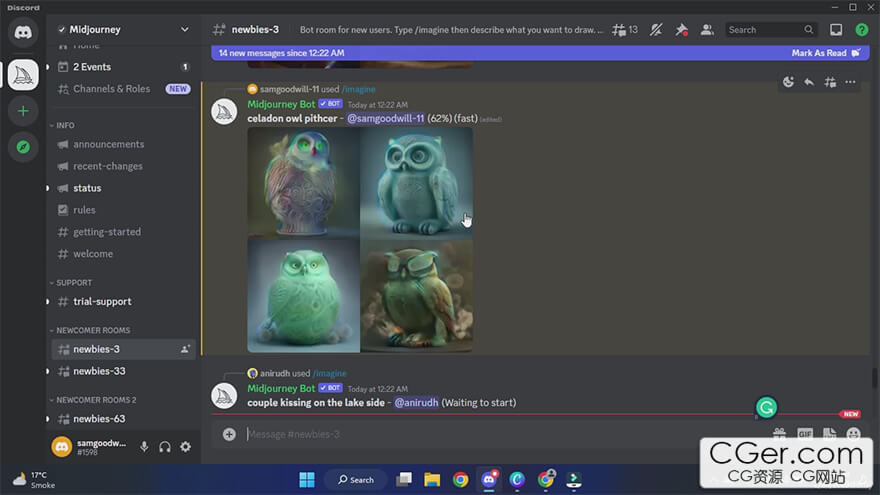Click the @anirudh mention
Screen dimensions: 880x495
click(416, 402)
